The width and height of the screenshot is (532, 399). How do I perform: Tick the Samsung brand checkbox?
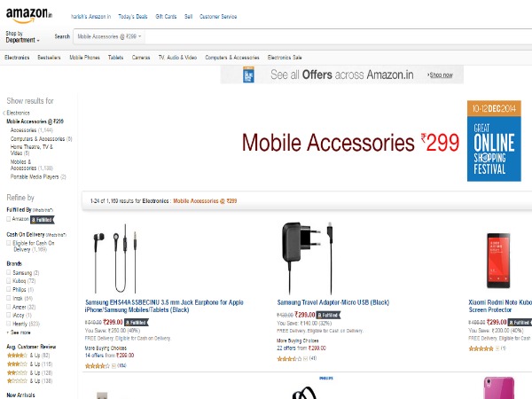[9, 272]
